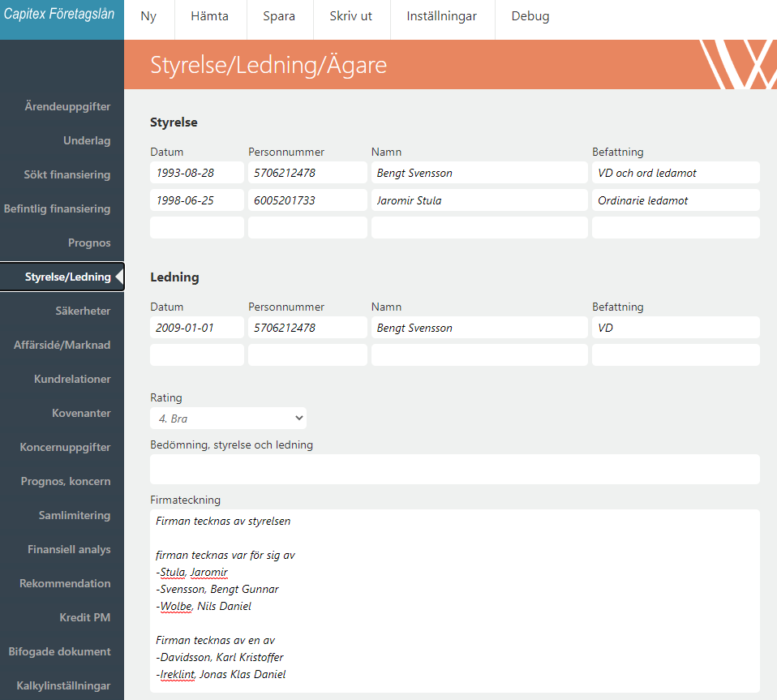The height and width of the screenshot is (700, 777).
Task: Click Personnummer field 6005201733
Action: point(307,200)
